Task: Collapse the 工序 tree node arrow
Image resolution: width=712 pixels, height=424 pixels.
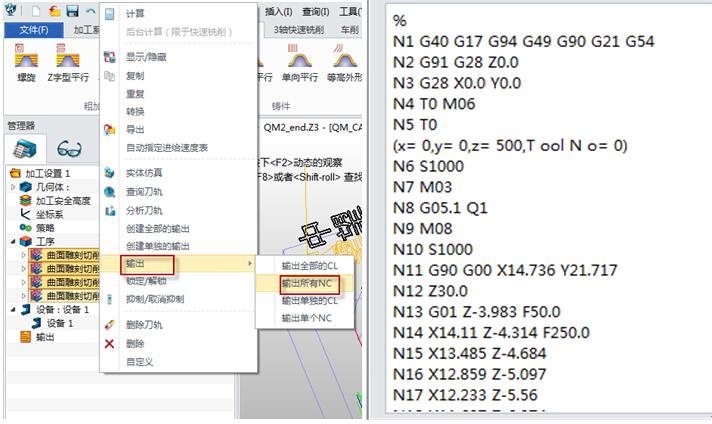Action: tap(13, 242)
